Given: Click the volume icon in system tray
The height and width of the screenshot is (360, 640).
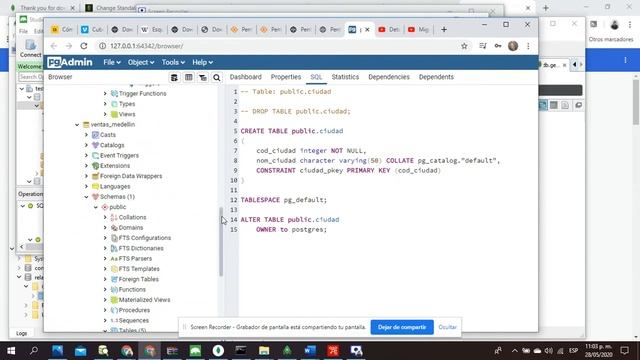Looking at the screenshot, I should point(549,351).
